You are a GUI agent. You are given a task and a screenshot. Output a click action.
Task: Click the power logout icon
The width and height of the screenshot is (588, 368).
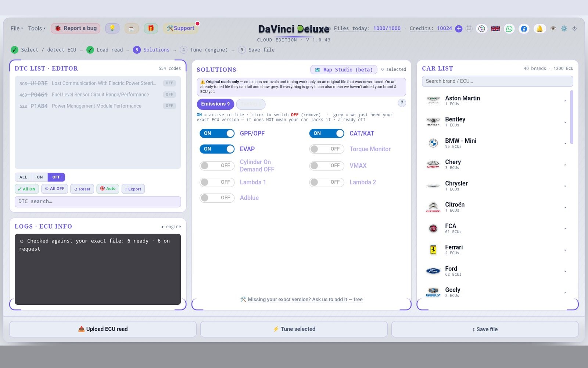click(574, 28)
